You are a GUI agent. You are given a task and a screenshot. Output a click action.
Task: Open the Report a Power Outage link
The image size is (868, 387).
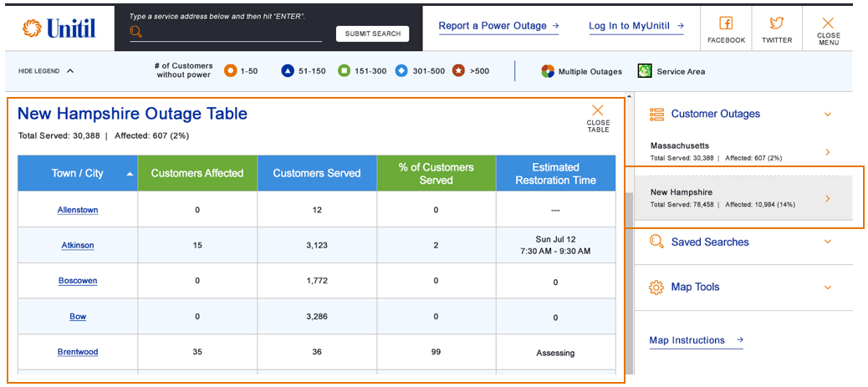(x=498, y=26)
